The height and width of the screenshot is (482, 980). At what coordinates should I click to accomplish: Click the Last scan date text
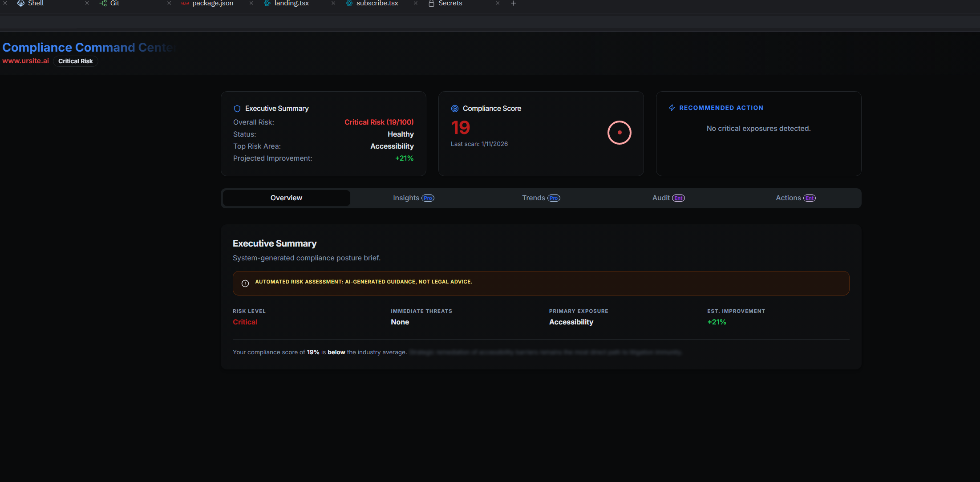(479, 144)
